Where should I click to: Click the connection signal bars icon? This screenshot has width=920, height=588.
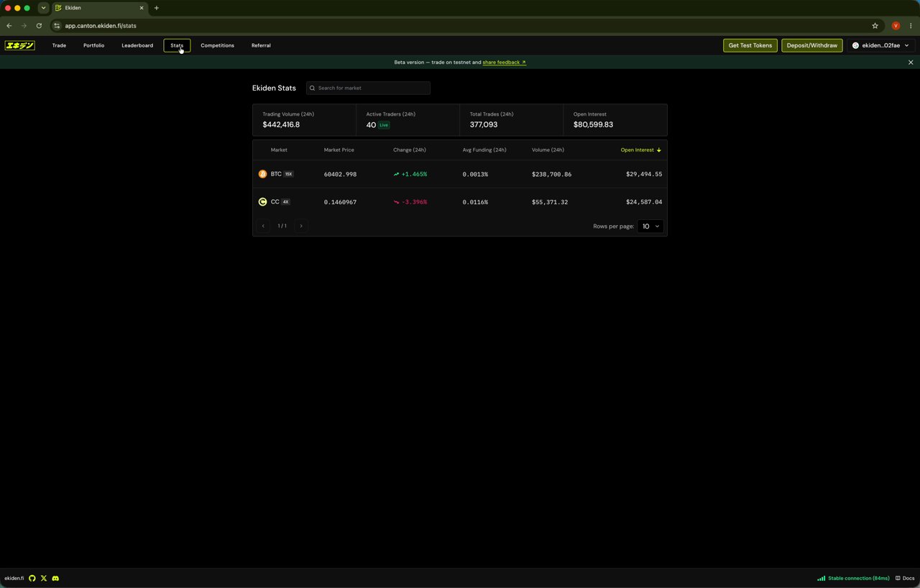tap(821, 578)
